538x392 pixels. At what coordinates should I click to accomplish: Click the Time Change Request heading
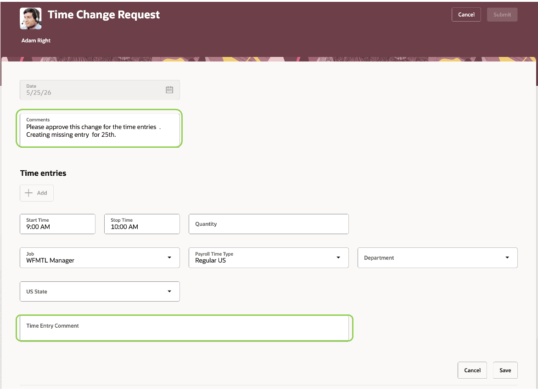(x=104, y=15)
